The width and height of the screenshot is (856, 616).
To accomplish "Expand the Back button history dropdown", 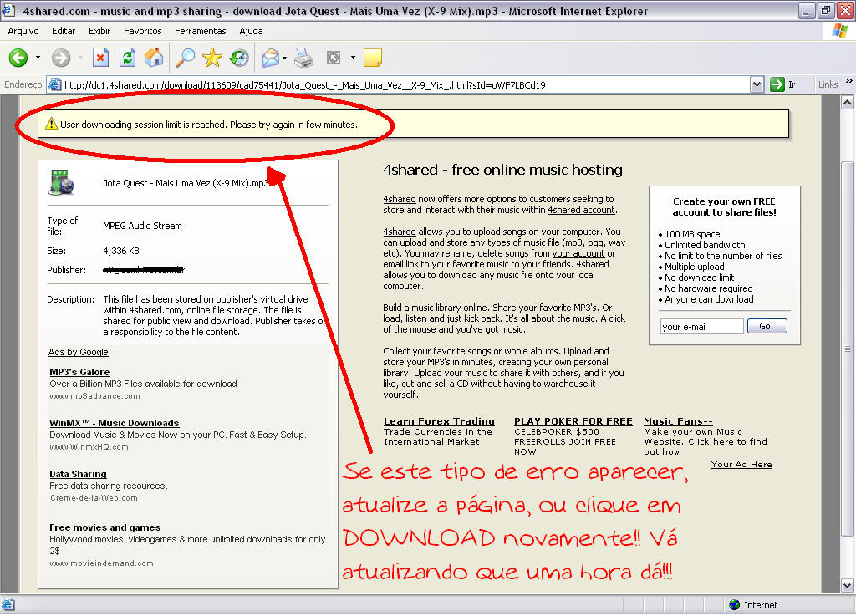I will [x=38, y=58].
